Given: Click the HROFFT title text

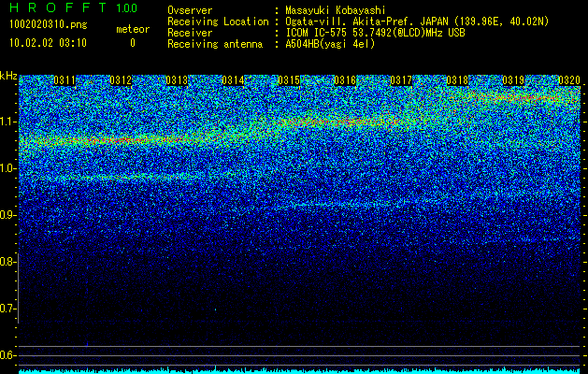Looking at the screenshot, I should click(58, 7).
